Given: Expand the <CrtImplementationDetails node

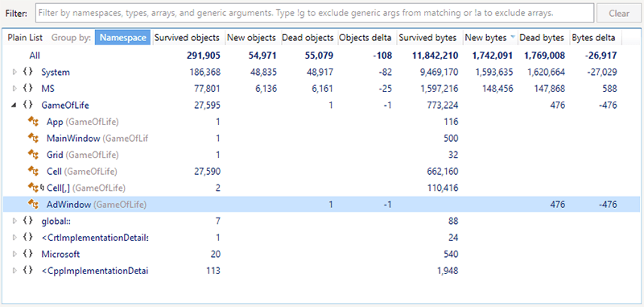Looking at the screenshot, I should (14, 238).
